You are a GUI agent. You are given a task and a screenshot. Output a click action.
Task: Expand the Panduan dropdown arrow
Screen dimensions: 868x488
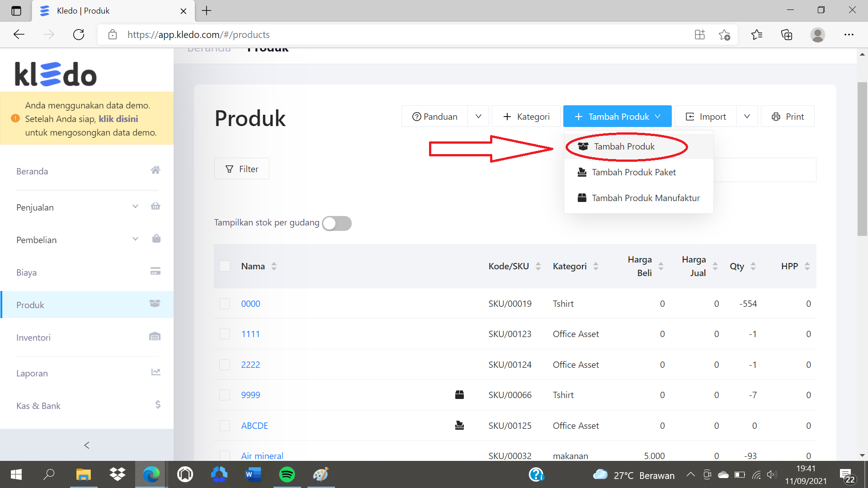tap(478, 116)
